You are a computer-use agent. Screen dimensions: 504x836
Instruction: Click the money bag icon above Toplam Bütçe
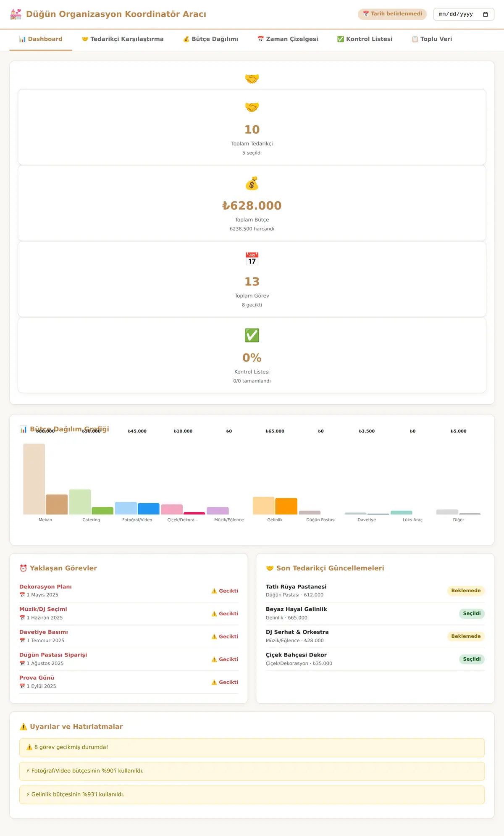click(x=252, y=183)
